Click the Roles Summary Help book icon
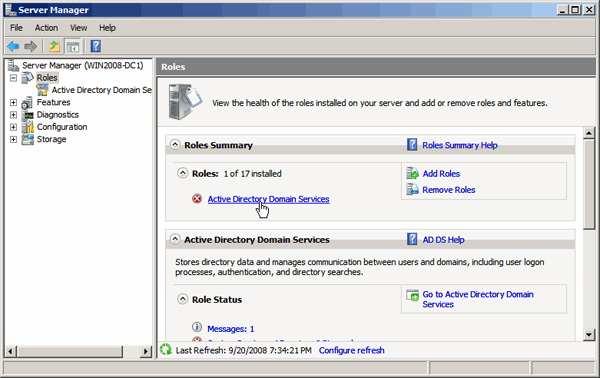 pos(412,145)
